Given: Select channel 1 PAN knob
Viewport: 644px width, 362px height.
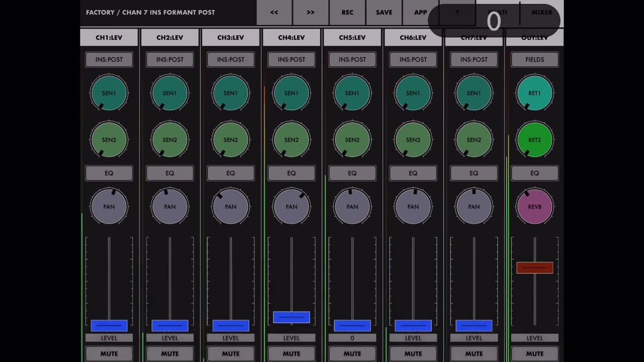Looking at the screenshot, I should [109, 207].
